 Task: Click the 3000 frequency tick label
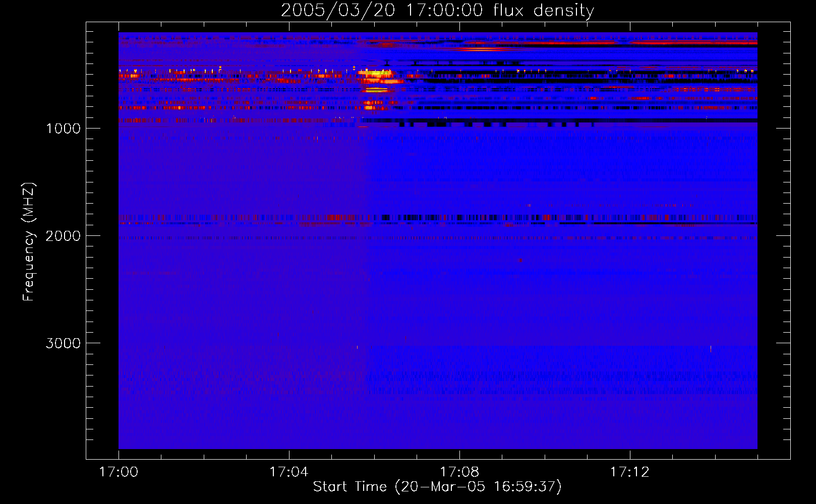[64, 343]
